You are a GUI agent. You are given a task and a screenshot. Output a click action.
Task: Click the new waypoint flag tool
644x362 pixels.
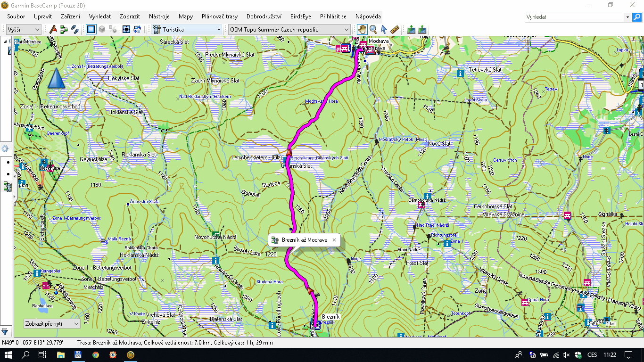tap(53, 29)
